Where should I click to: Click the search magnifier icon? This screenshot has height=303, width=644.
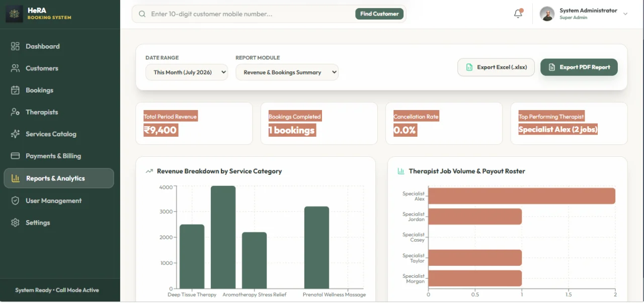[x=142, y=14]
